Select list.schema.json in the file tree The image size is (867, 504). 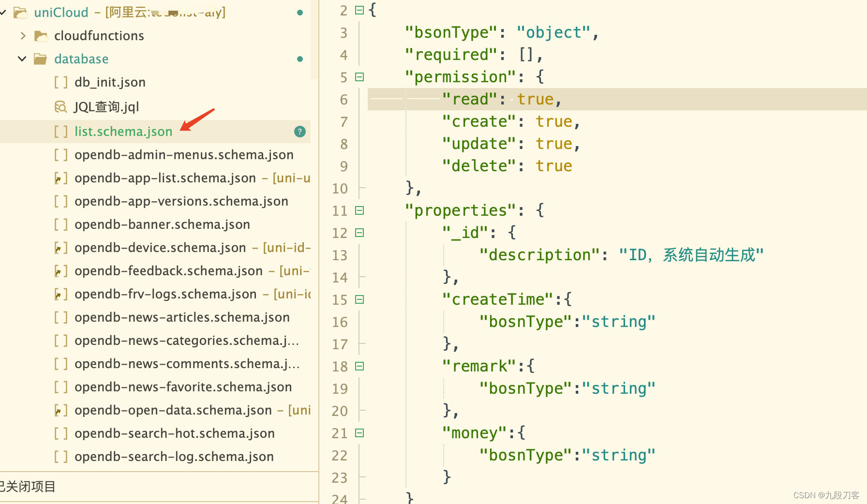pos(123,132)
